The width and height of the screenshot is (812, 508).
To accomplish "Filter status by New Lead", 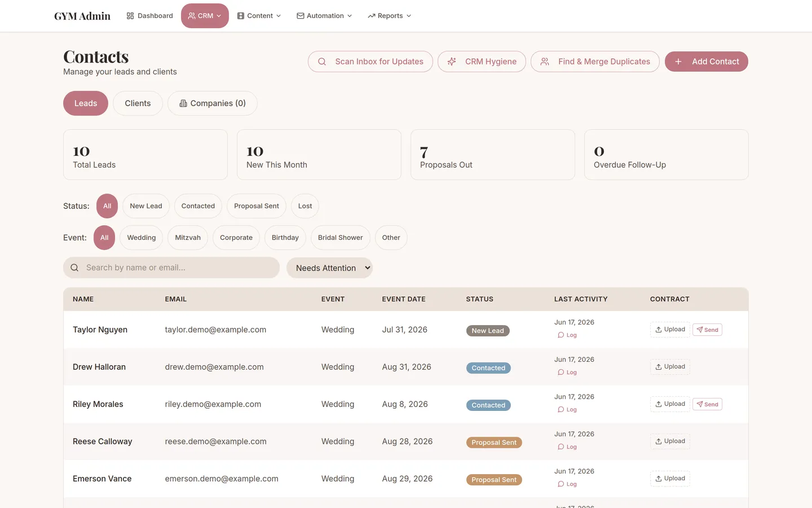I will (x=146, y=206).
